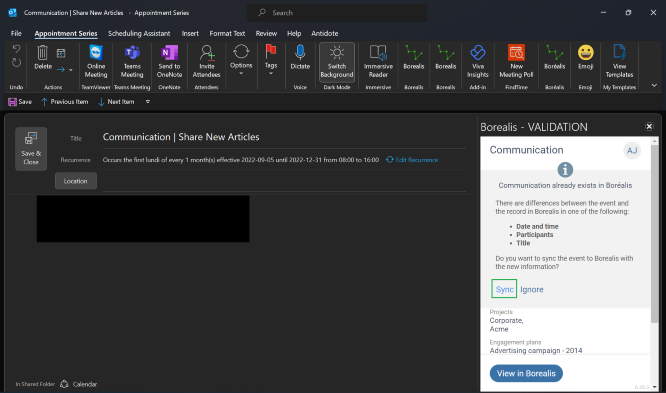Screen dimensions: 666x393
Task: Click the Edit Recurrence link
Action: click(412, 160)
